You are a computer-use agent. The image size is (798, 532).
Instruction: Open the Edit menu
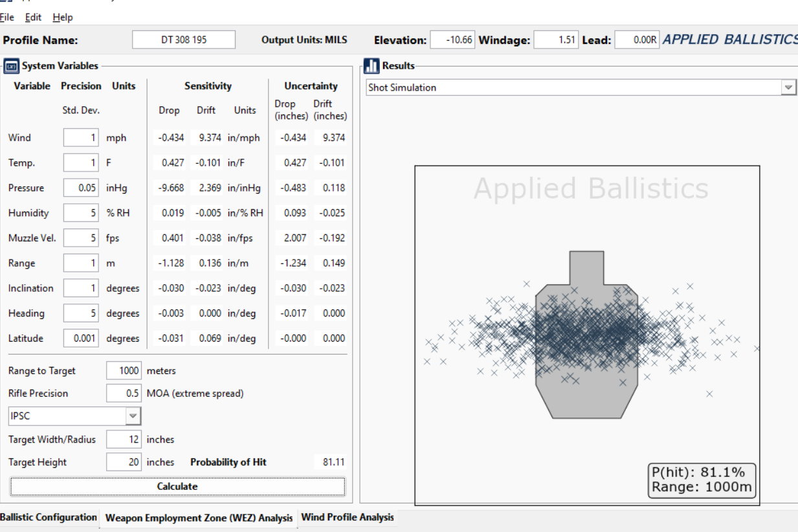coord(33,17)
